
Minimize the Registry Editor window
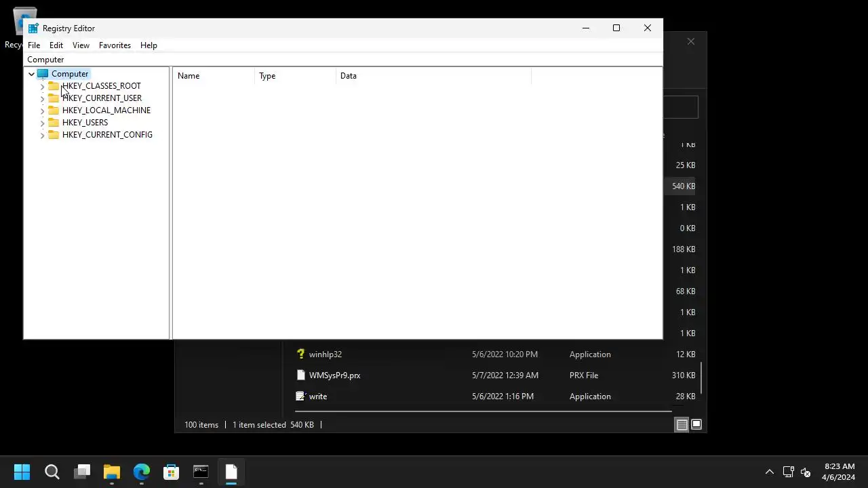(586, 28)
